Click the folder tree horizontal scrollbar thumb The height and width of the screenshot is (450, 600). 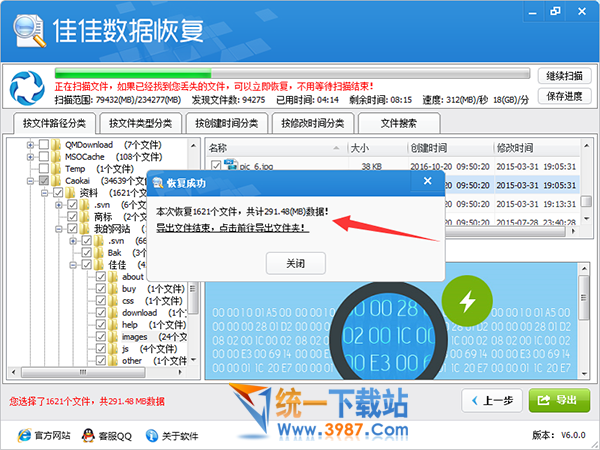coord(83,372)
